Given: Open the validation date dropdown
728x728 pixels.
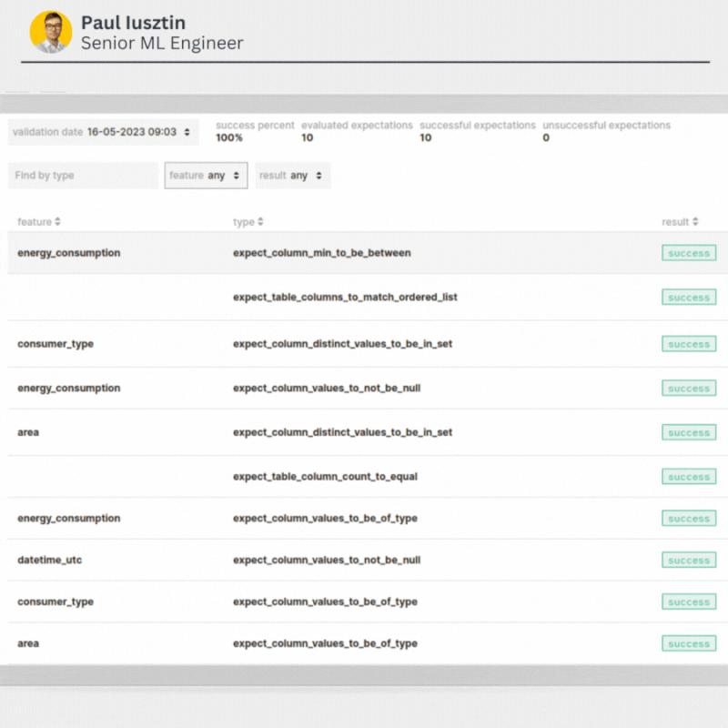Looking at the screenshot, I should 103,132.
